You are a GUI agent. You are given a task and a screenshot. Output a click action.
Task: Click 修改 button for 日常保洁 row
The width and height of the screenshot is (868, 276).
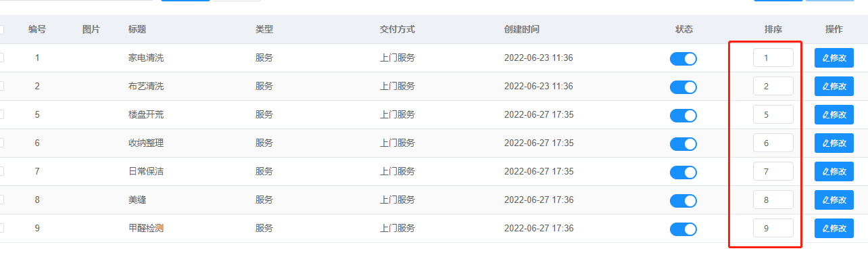[834, 172]
